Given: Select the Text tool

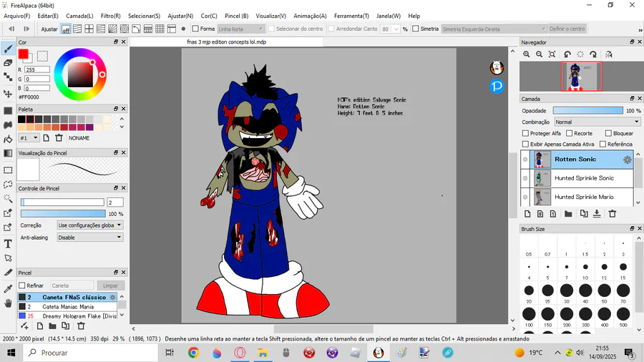Looking at the screenshot, I should (x=8, y=244).
